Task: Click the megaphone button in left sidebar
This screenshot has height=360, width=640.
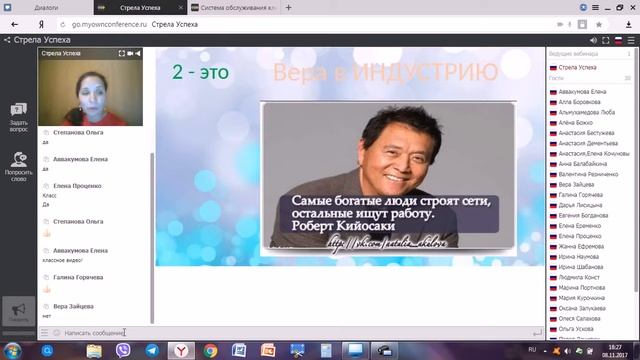Action: [18, 311]
